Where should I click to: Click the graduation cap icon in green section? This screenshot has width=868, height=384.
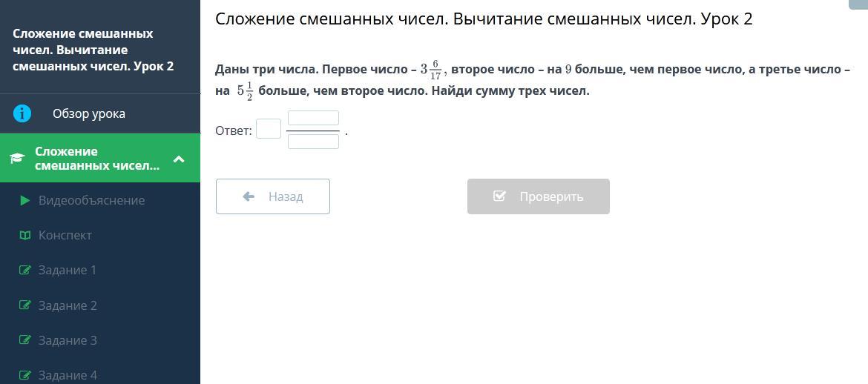pos(18,159)
